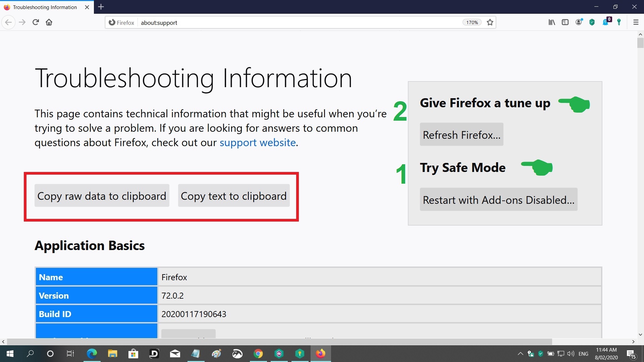This screenshot has height=362, width=644.
Task: Click Copy raw data to clipboard
Action: [102, 196]
